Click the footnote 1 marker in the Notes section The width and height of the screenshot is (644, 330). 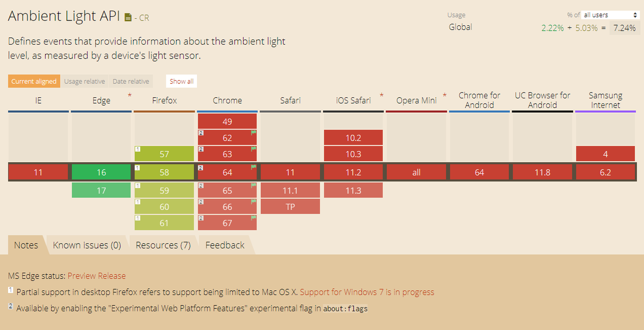tap(10, 290)
